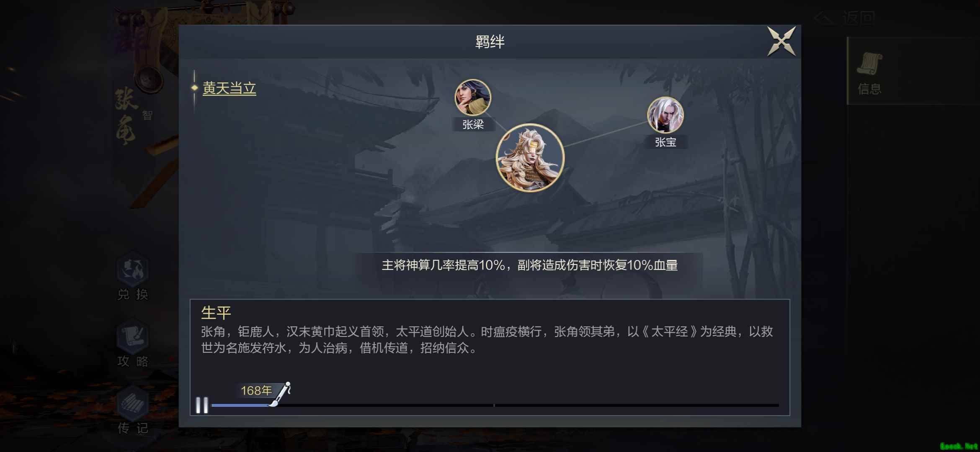Viewport: 980px width, 452px height.
Task: Click the 羁绊 dialog title
Action: [x=490, y=42]
